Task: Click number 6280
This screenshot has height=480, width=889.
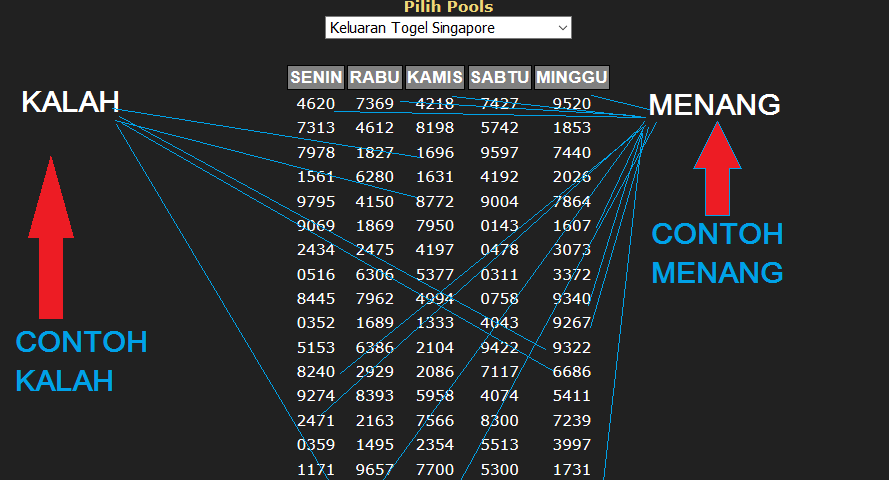Action: pyautogui.click(x=375, y=177)
